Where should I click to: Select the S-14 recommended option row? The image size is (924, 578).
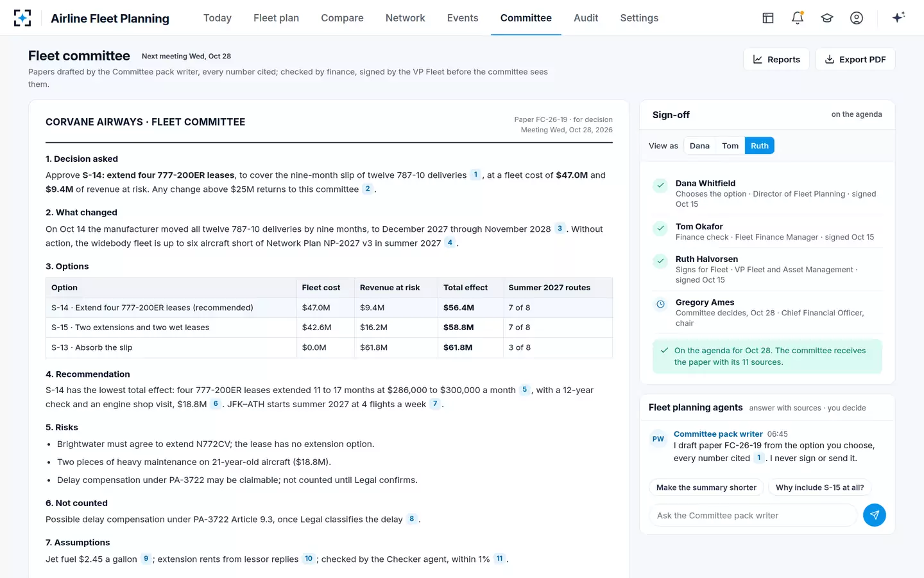point(329,308)
